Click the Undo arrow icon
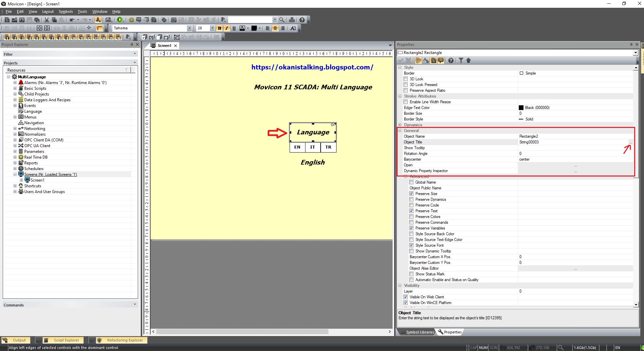This screenshot has width=644, height=351. [x=72, y=20]
